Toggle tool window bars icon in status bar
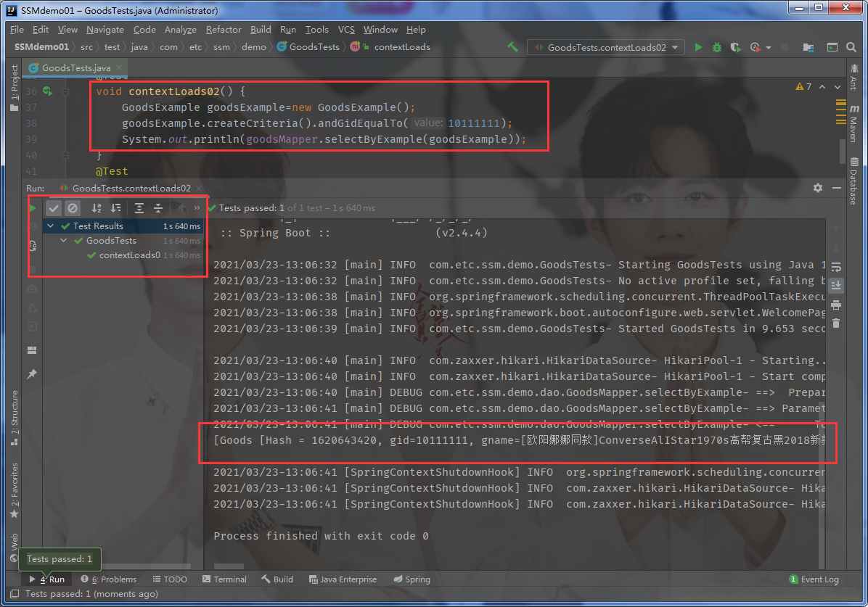This screenshot has height=607, width=868. pyautogui.click(x=15, y=594)
